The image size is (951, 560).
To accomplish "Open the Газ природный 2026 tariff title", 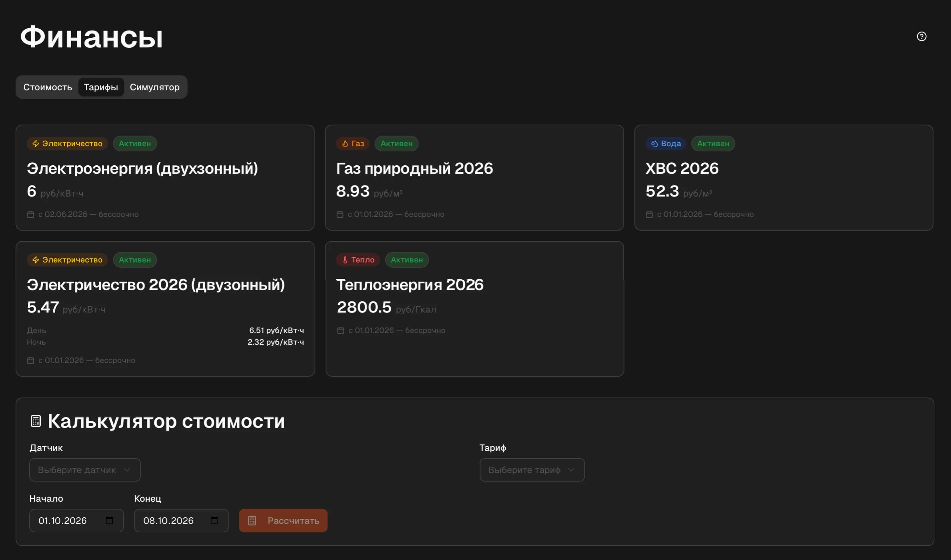I will coord(414,168).
